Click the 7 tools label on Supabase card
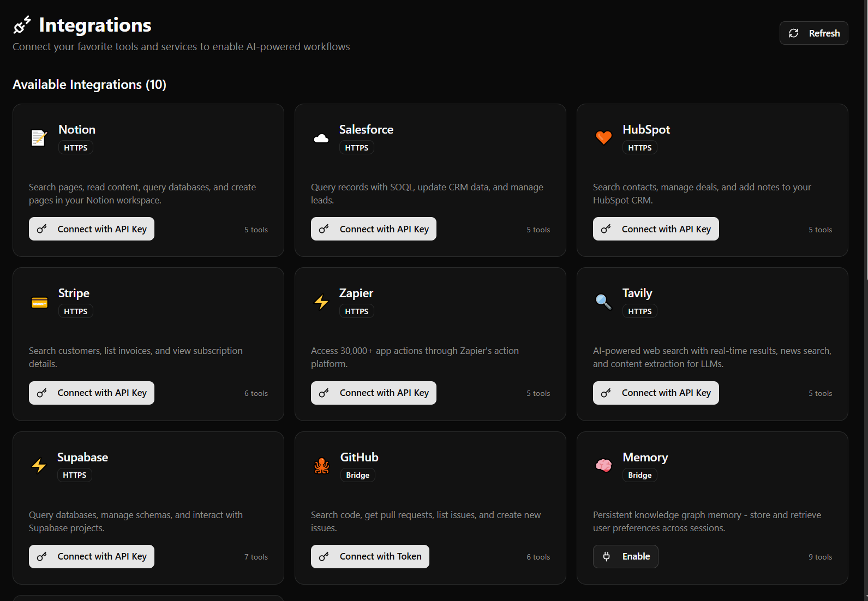Screen dimensions: 868x601 coord(256,557)
